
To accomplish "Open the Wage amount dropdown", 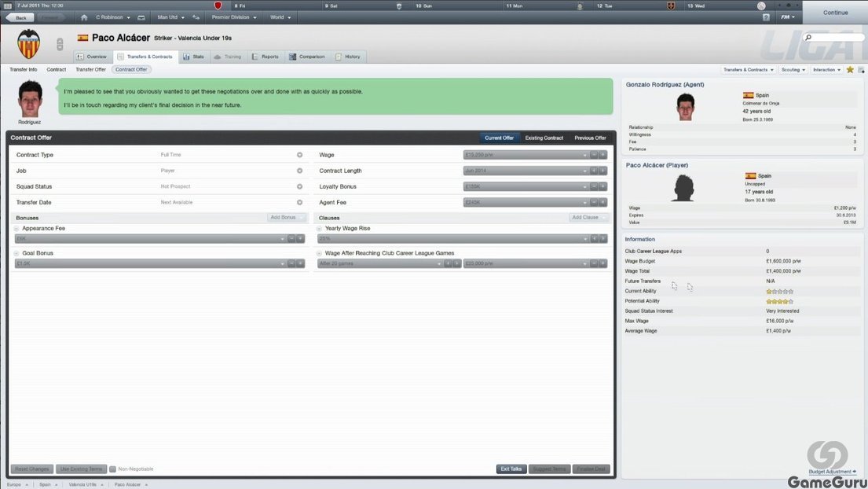I will (526, 155).
